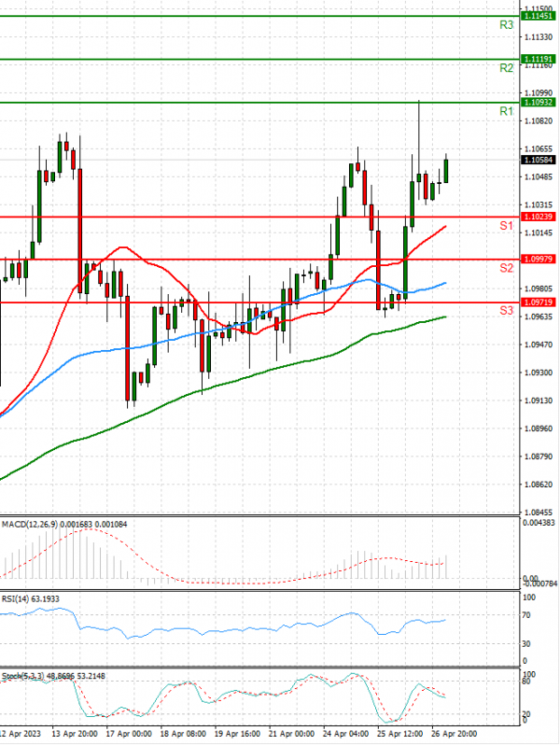This screenshot has width=560, height=745.
Task: Select the green R1 label
Action: pos(506,112)
